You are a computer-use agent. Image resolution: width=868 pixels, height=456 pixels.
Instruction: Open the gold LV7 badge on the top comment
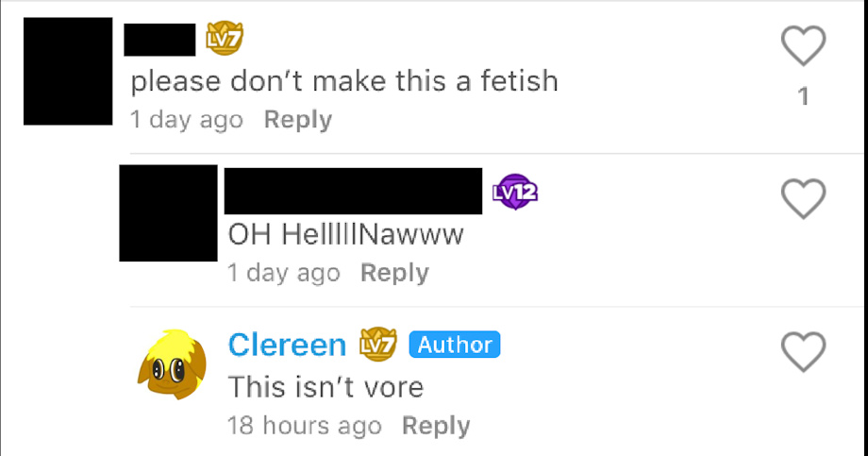click(x=225, y=38)
